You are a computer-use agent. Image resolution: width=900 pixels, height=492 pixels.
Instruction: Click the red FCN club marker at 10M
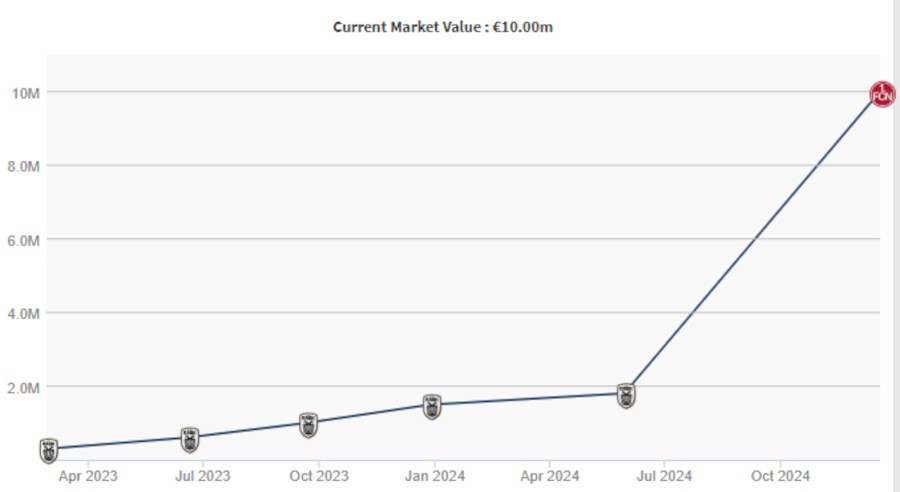click(882, 95)
